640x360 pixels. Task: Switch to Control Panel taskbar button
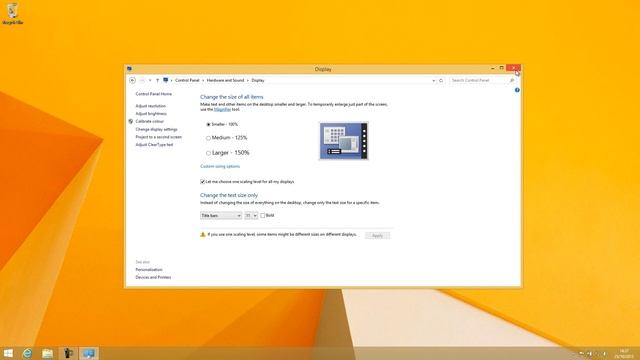coord(89,353)
